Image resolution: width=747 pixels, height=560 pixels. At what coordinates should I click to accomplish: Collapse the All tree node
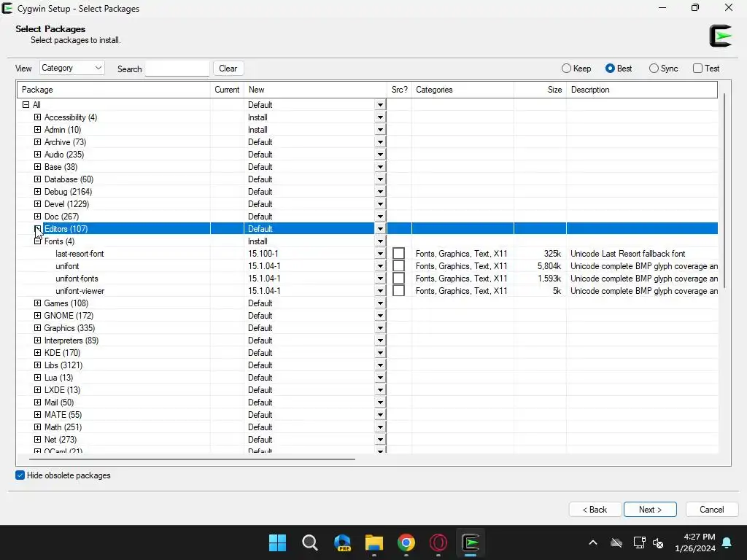(x=26, y=105)
